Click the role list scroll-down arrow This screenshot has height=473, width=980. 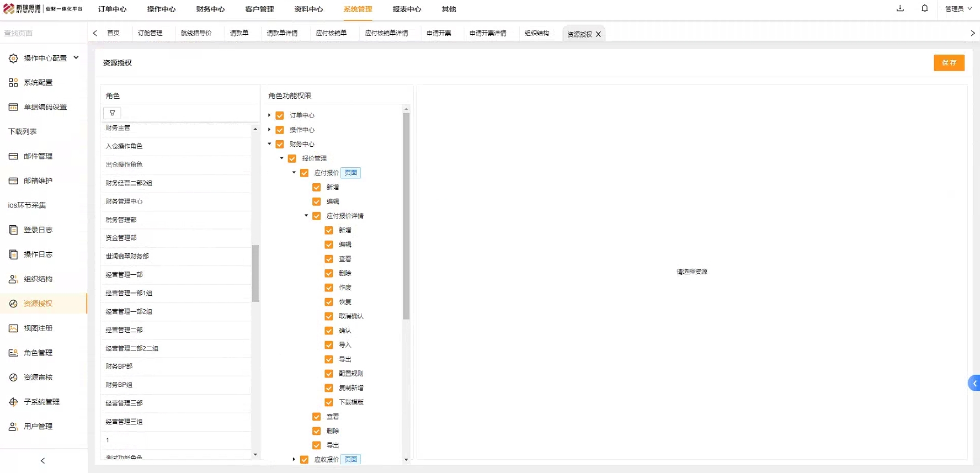click(255, 454)
